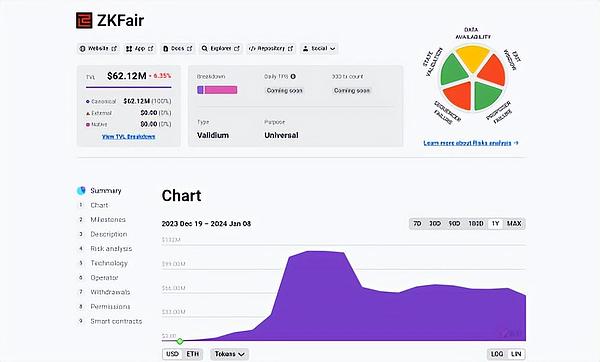Click the Summary sidebar icon
The height and width of the screenshot is (362, 600).
click(x=81, y=191)
